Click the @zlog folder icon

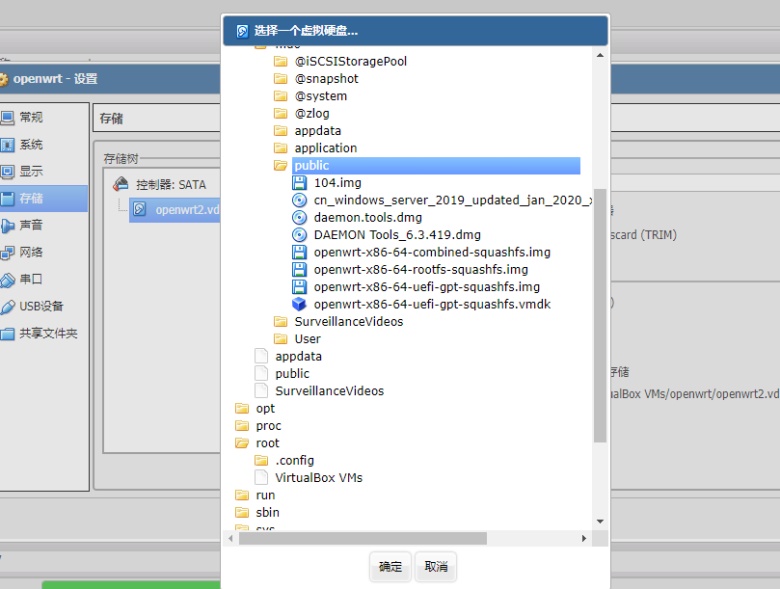tap(281, 113)
